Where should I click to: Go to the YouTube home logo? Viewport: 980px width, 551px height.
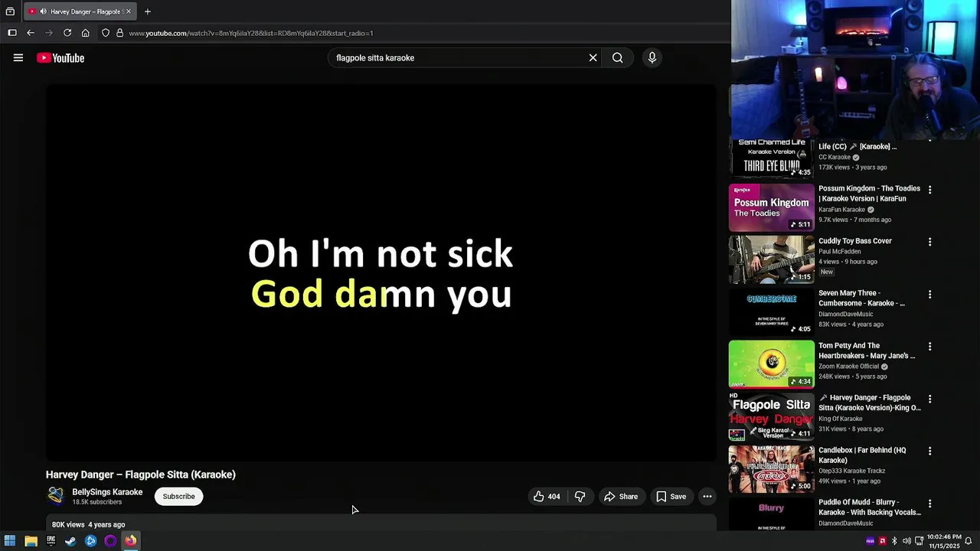(x=60, y=58)
